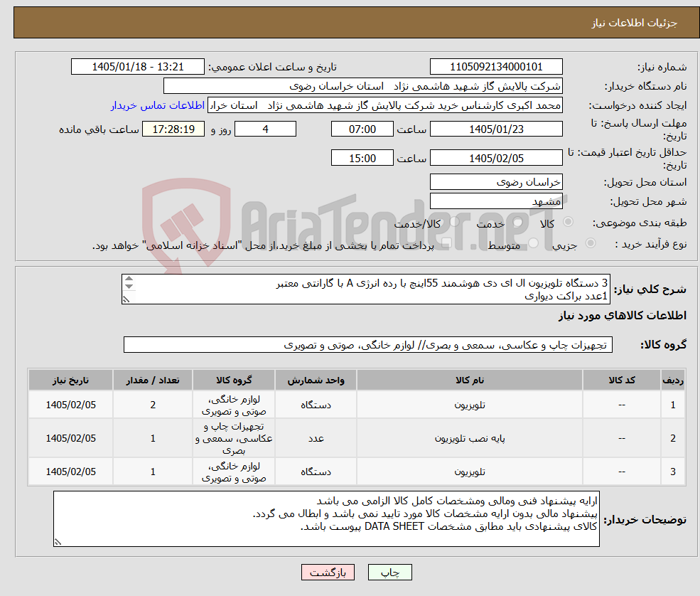The height and width of the screenshot is (596, 700).
Task: Click the remaining time field 17:28:19
Action: click(x=173, y=129)
